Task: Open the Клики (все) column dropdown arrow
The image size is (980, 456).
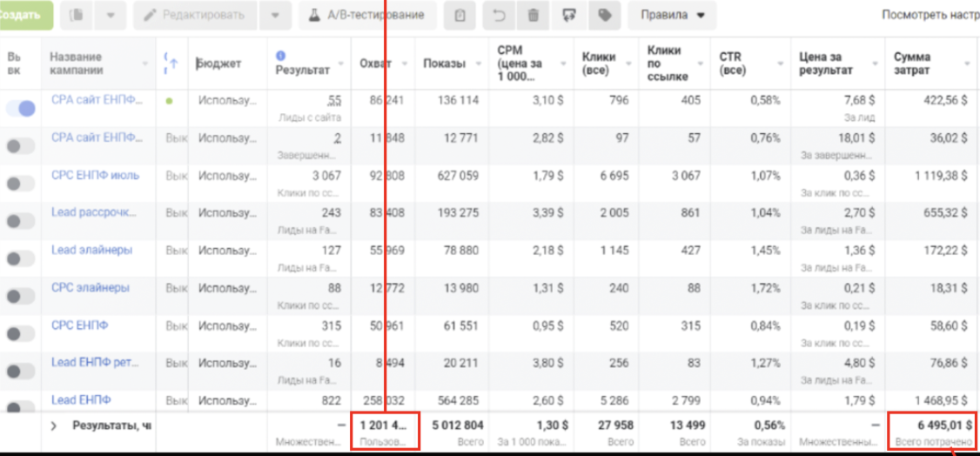Action: click(x=628, y=64)
